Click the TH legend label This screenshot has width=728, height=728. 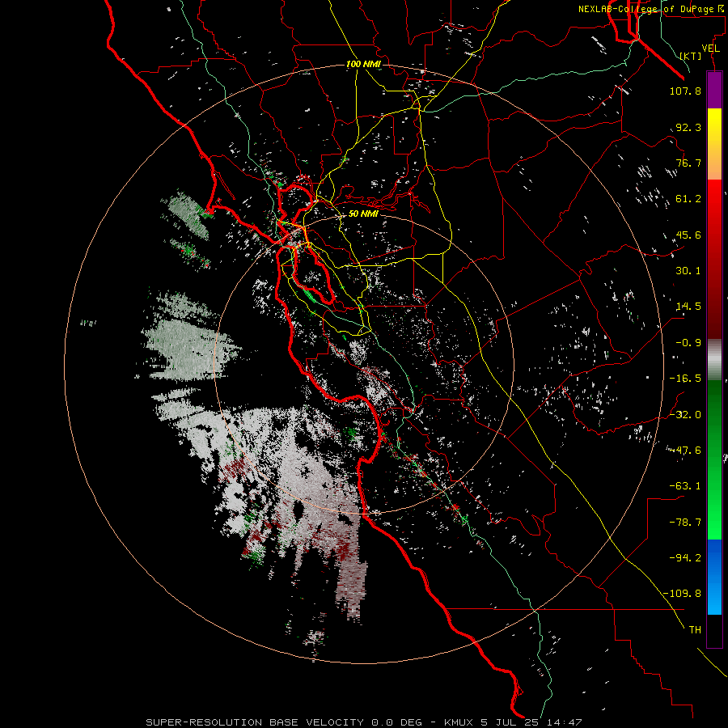click(695, 629)
